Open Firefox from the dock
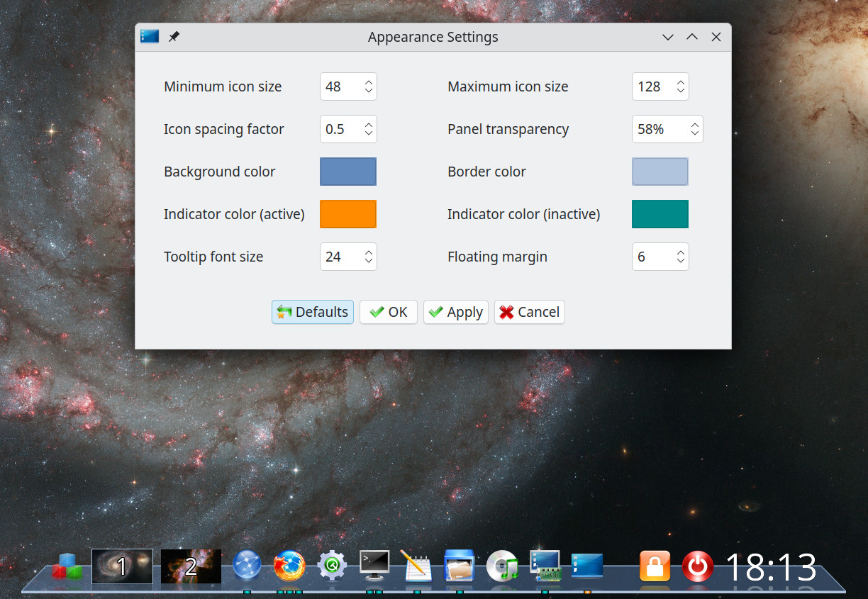The height and width of the screenshot is (599, 868). pos(289,566)
